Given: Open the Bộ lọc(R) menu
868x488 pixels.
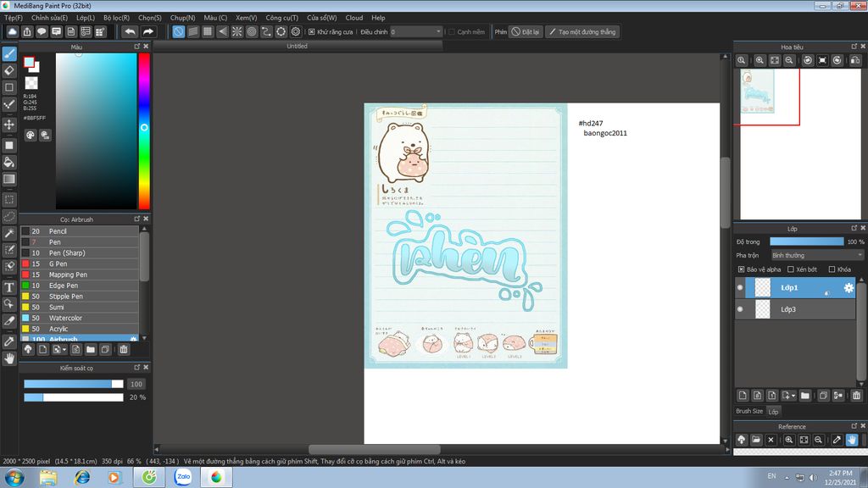Looking at the screenshot, I should click(116, 18).
